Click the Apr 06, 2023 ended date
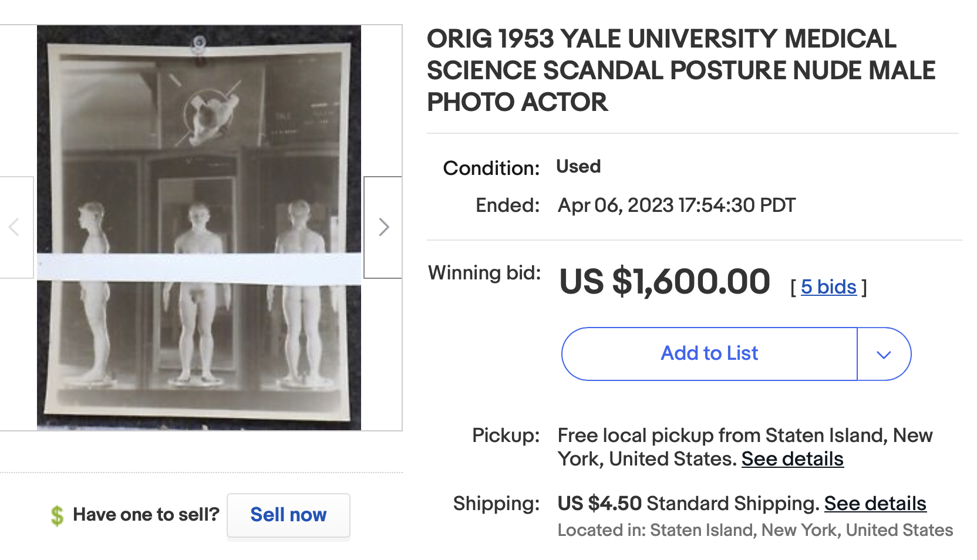This screenshot has height=560, width=977. coord(676,205)
